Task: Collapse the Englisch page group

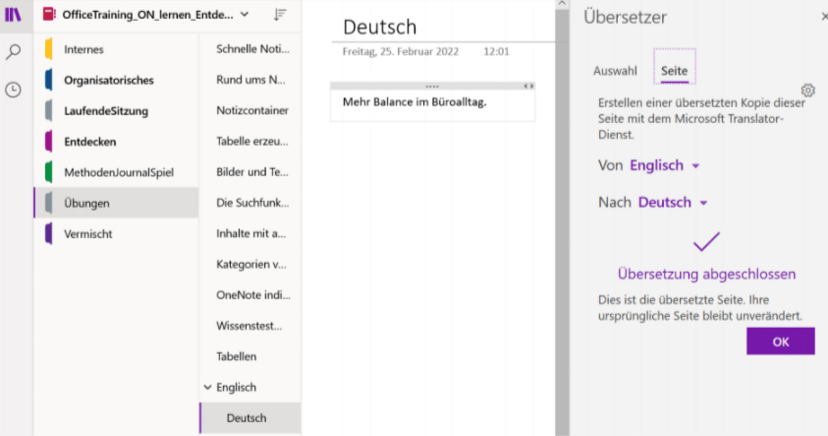Action: pyautogui.click(x=208, y=387)
